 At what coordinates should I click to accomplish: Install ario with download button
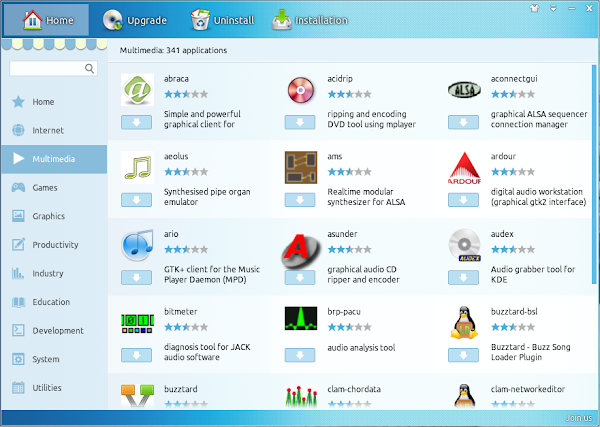coord(136,277)
